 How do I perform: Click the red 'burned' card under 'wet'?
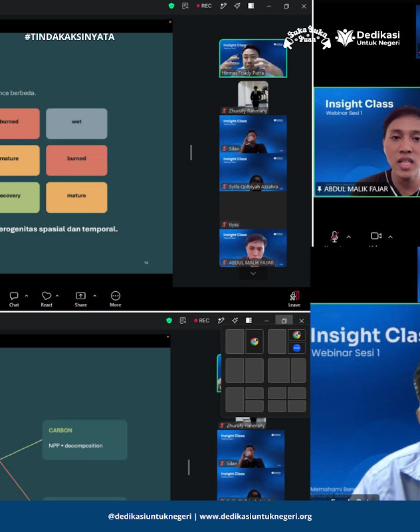pos(76,160)
